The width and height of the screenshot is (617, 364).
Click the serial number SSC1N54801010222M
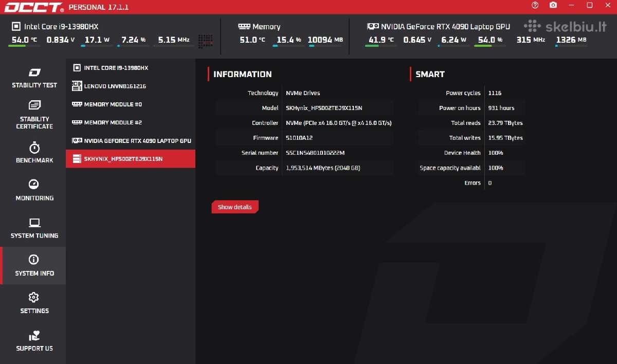pyautogui.click(x=315, y=153)
